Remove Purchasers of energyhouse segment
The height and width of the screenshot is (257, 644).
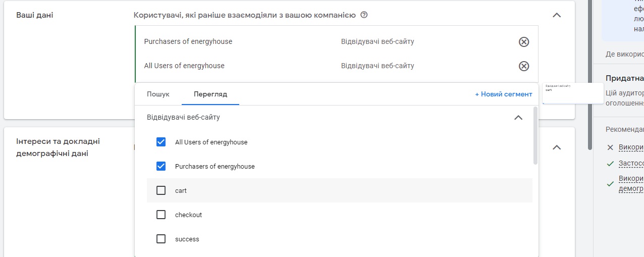tap(524, 42)
